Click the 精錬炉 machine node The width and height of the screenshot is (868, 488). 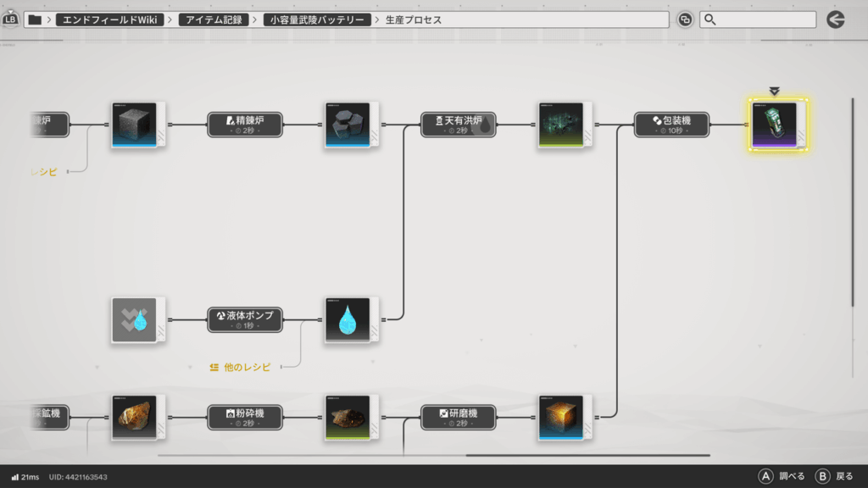245,125
